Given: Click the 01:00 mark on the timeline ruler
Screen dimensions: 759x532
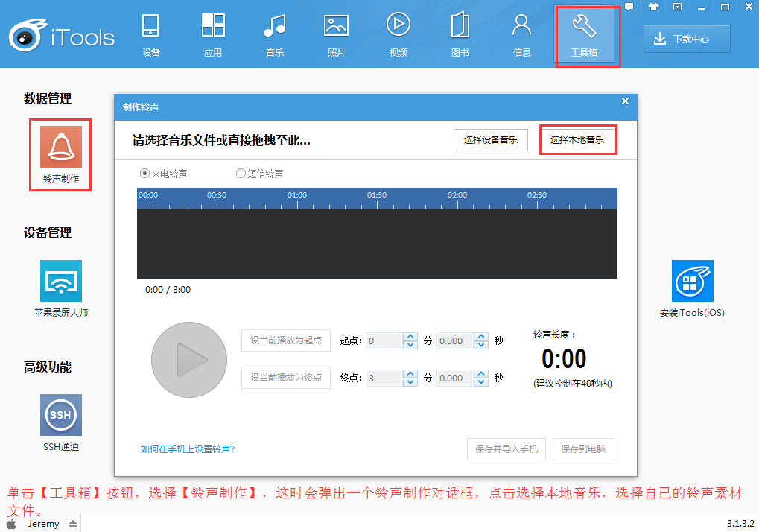Looking at the screenshot, I should [297, 195].
